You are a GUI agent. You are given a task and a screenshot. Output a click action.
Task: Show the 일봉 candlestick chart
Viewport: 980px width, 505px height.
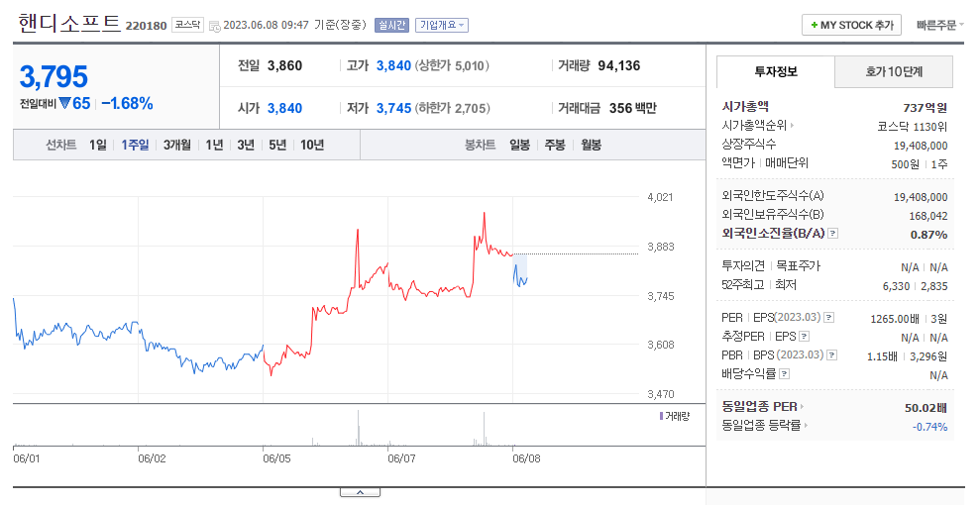coord(519,145)
